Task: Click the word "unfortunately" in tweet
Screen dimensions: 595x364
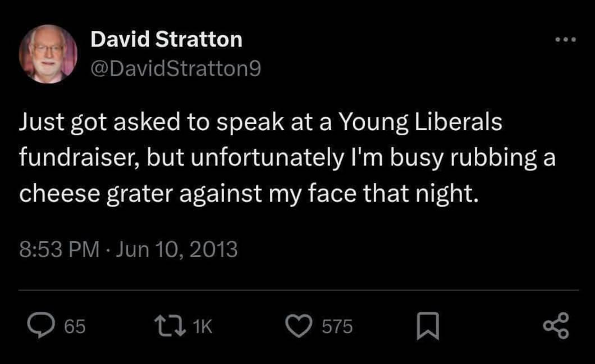Action: (x=263, y=159)
